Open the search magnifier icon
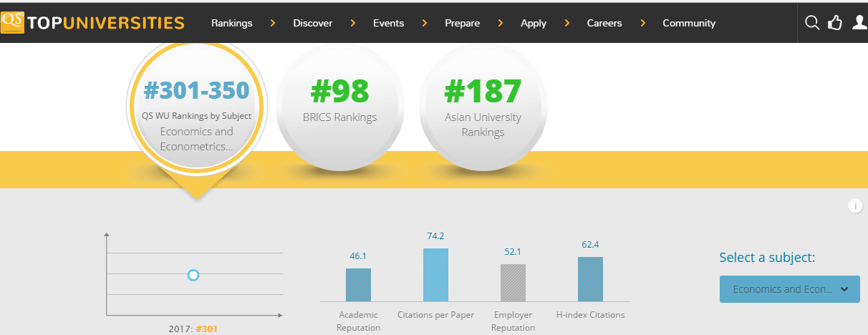 pos(812,23)
